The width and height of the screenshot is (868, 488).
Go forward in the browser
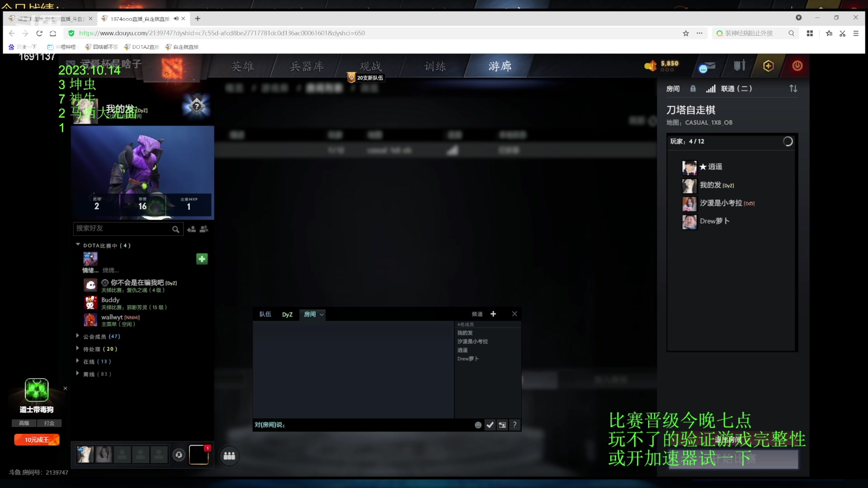[25, 33]
